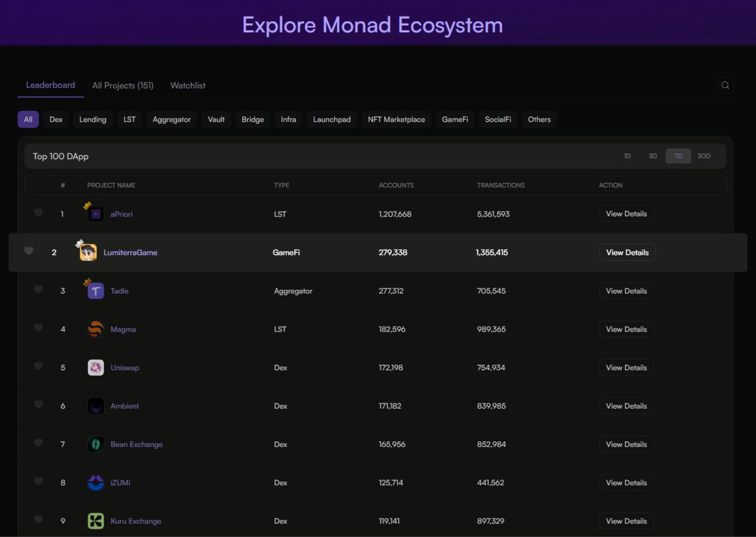The image size is (756, 537).
Task: Select the Tadle logo icon
Action: coord(95,291)
